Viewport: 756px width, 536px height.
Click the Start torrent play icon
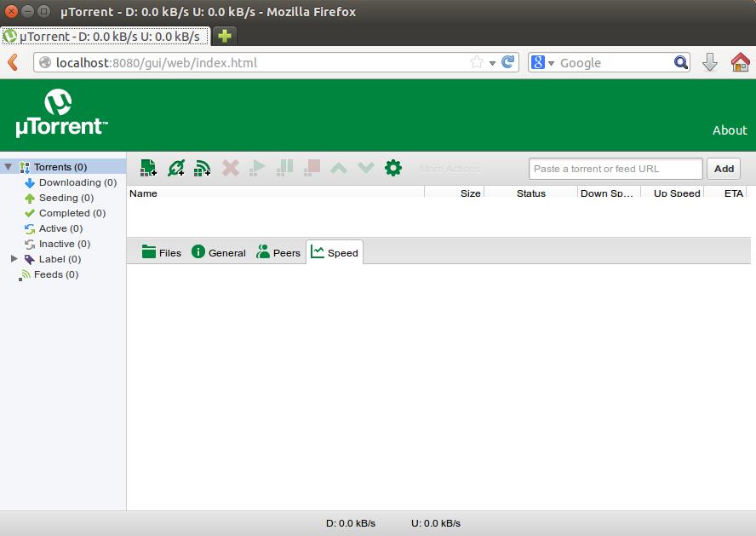[x=257, y=168]
